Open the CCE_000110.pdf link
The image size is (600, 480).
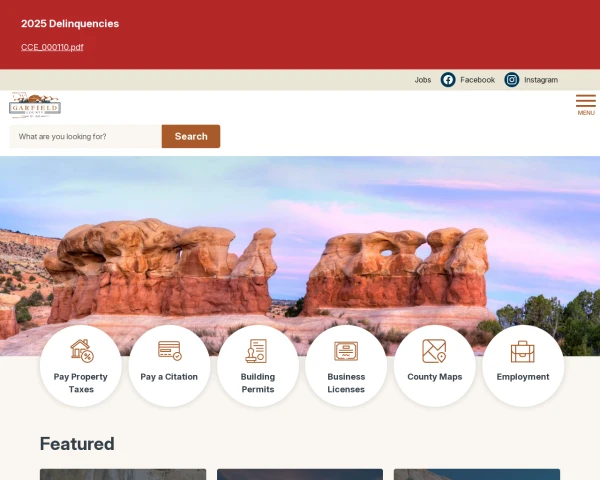pyautogui.click(x=52, y=47)
